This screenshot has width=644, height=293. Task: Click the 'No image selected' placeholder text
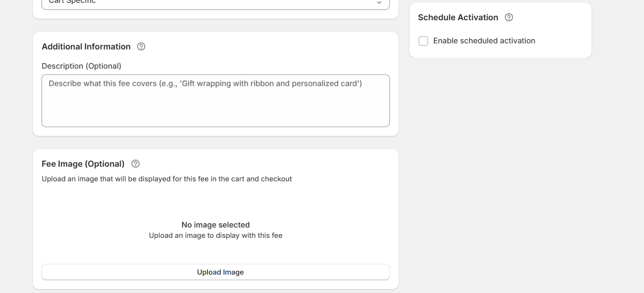pos(215,225)
